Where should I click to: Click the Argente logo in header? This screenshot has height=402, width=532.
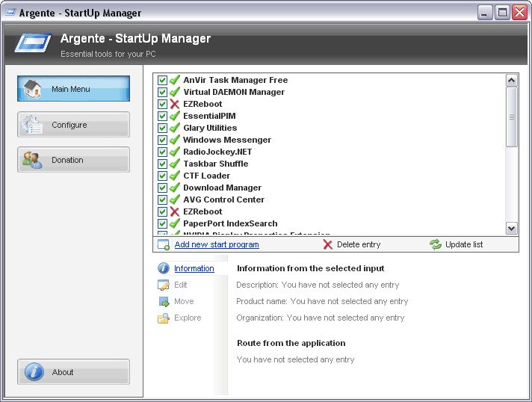33,43
